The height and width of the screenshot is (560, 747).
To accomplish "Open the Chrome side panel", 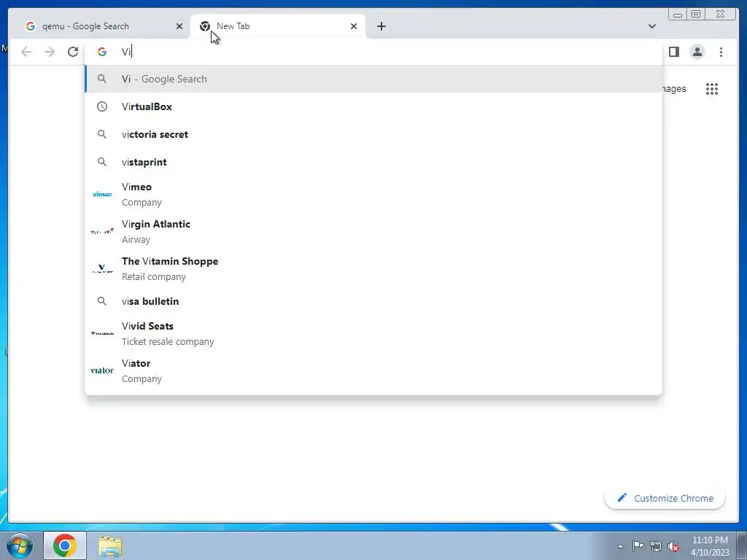I will tap(673, 52).
